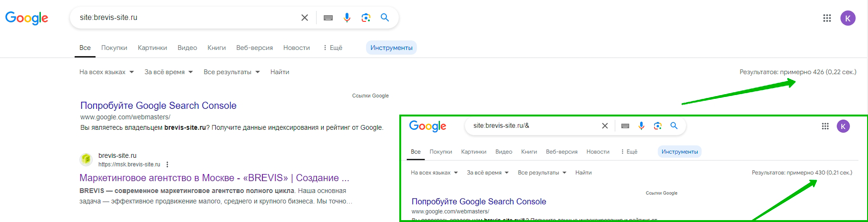Switch to the Новости tab
This screenshot has width=868, height=222.
point(297,48)
